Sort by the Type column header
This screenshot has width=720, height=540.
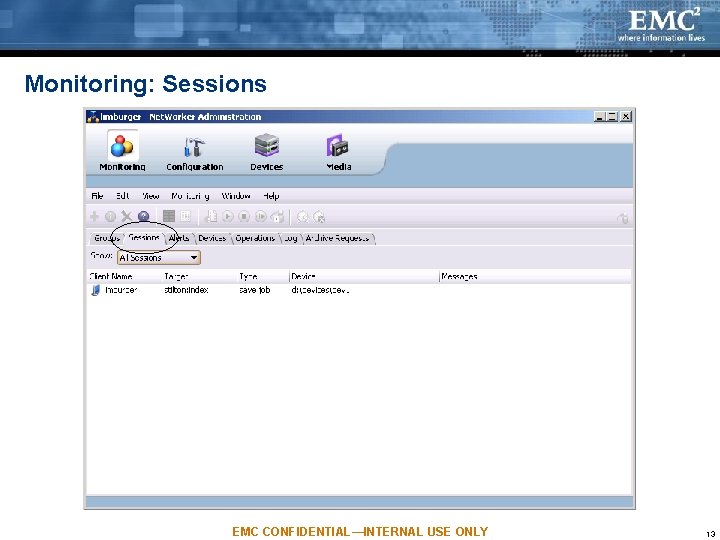[263, 276]
